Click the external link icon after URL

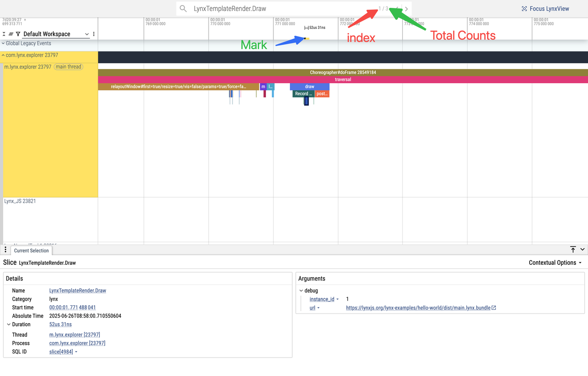[x=494, y=308]
